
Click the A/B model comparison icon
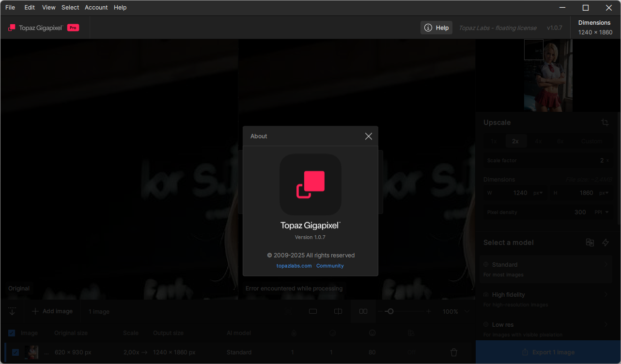[x=590, y=243]
